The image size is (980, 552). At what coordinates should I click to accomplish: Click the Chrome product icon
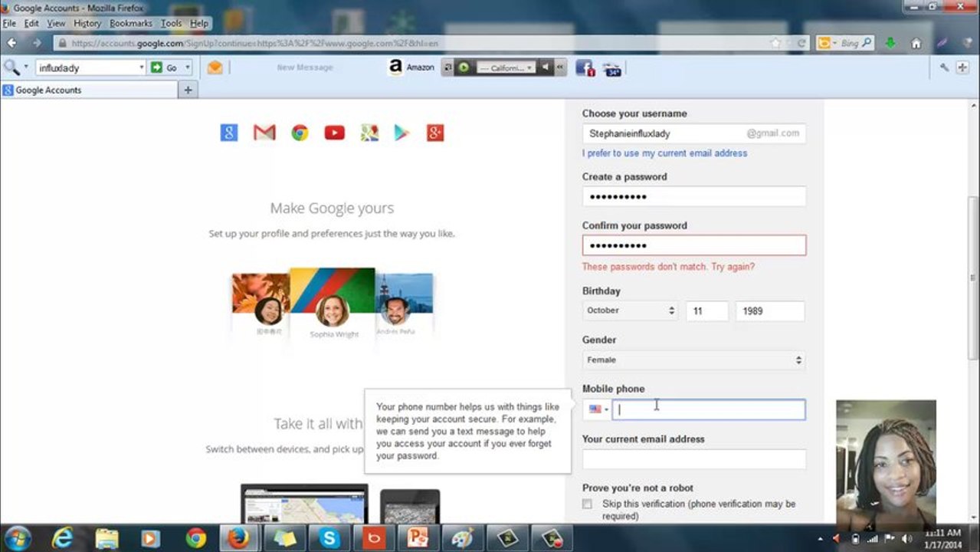pos(300,133)
